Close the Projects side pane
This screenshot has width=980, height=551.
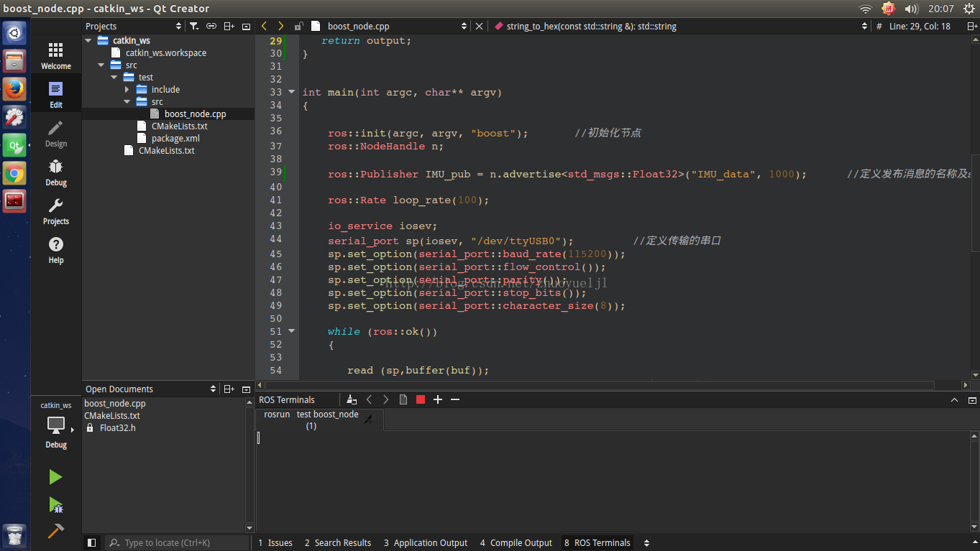(x=246, y=26)
